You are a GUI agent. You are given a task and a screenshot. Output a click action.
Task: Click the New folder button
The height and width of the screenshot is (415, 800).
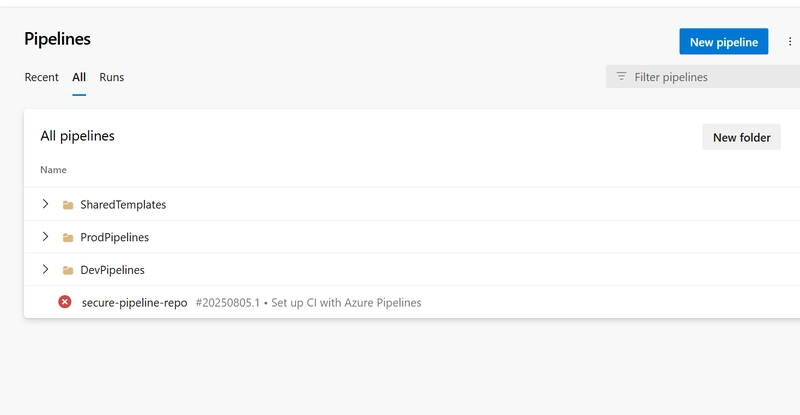click(741, 137)
